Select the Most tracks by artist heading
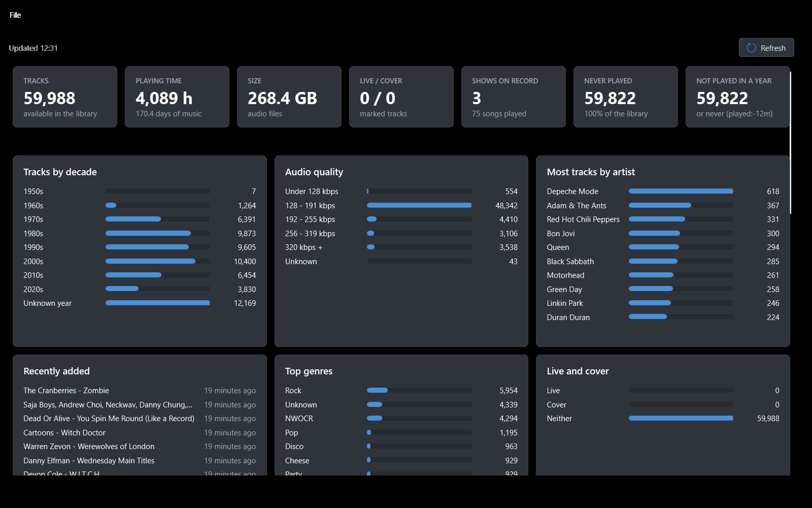 tap(591, 172)
